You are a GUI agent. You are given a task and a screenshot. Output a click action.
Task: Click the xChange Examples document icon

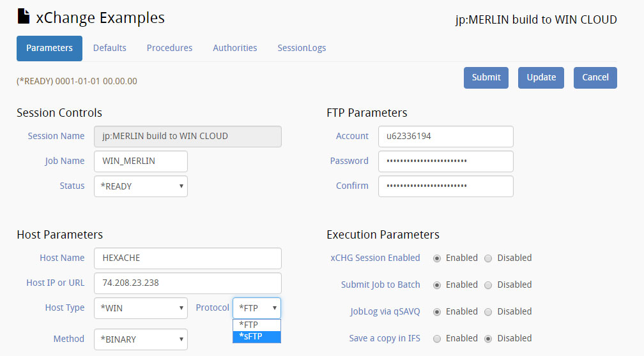tap(23, 18)
